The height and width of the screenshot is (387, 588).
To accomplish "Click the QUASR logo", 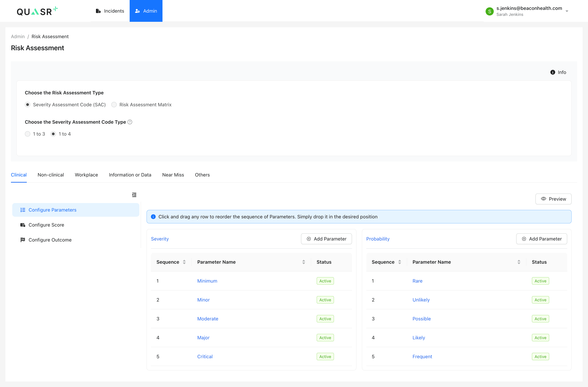I will (x=37, y=11).
